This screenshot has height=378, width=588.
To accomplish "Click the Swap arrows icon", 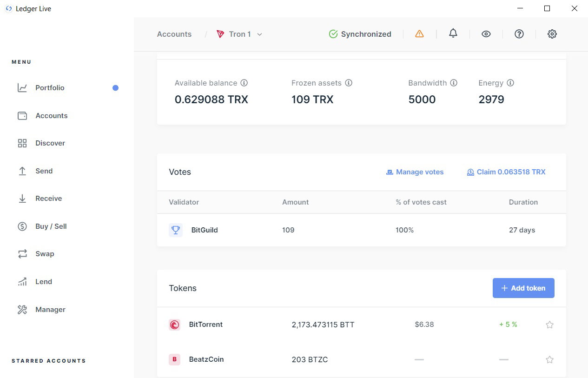I will (x=22, y=254).
